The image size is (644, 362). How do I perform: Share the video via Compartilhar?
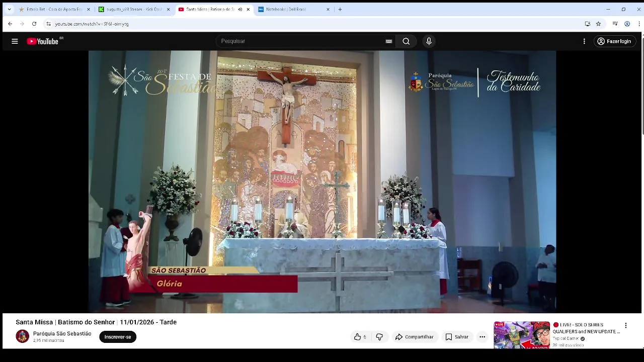[x=414, y=337]
